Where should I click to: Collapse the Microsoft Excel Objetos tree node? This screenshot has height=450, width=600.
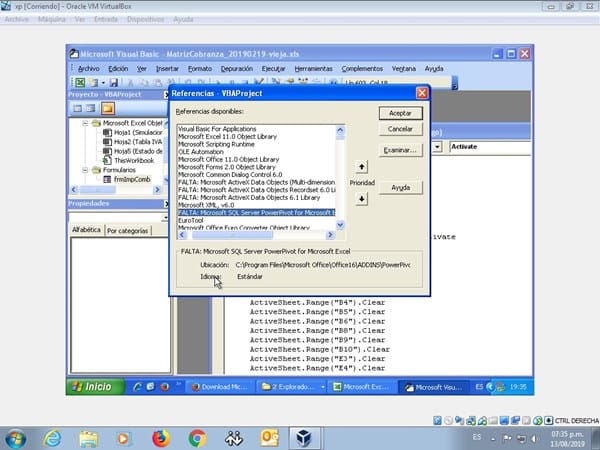(x=83, y=123)
